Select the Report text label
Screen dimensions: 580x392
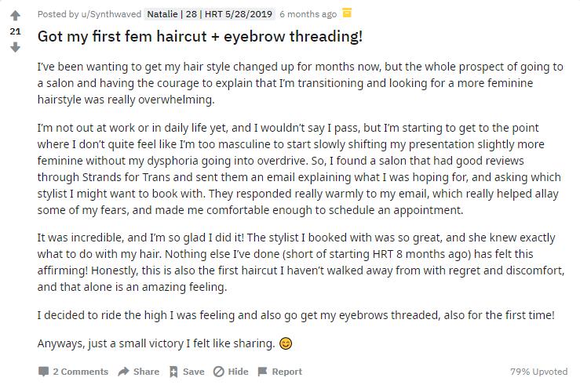287,372
